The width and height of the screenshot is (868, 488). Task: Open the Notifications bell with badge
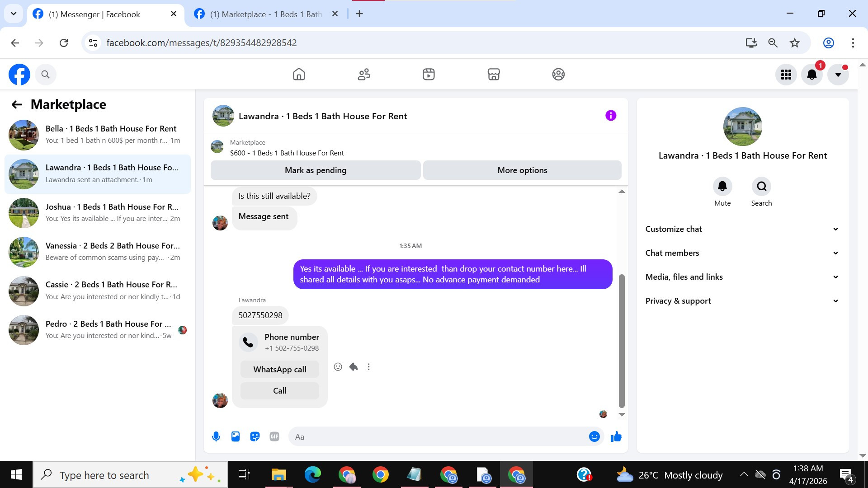coord(812,75)
